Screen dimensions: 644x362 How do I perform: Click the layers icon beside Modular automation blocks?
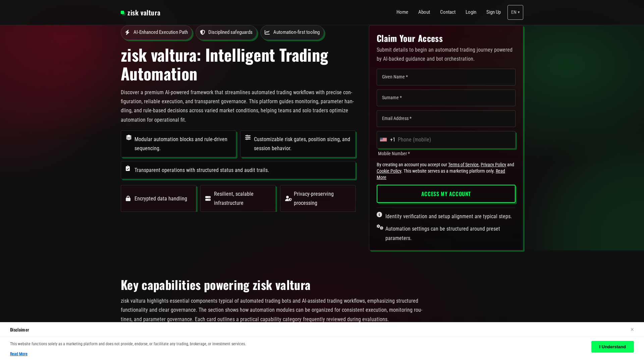pos(129,137)
